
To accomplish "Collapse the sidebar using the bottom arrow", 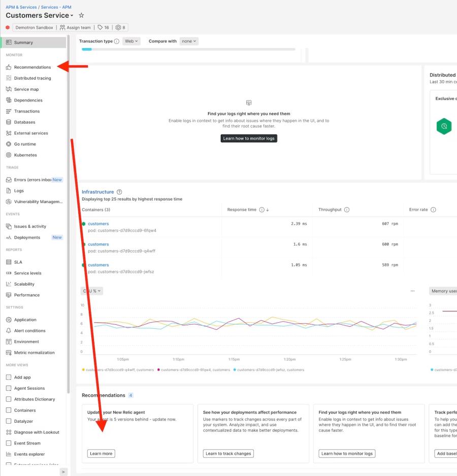I will coord(63,472).
